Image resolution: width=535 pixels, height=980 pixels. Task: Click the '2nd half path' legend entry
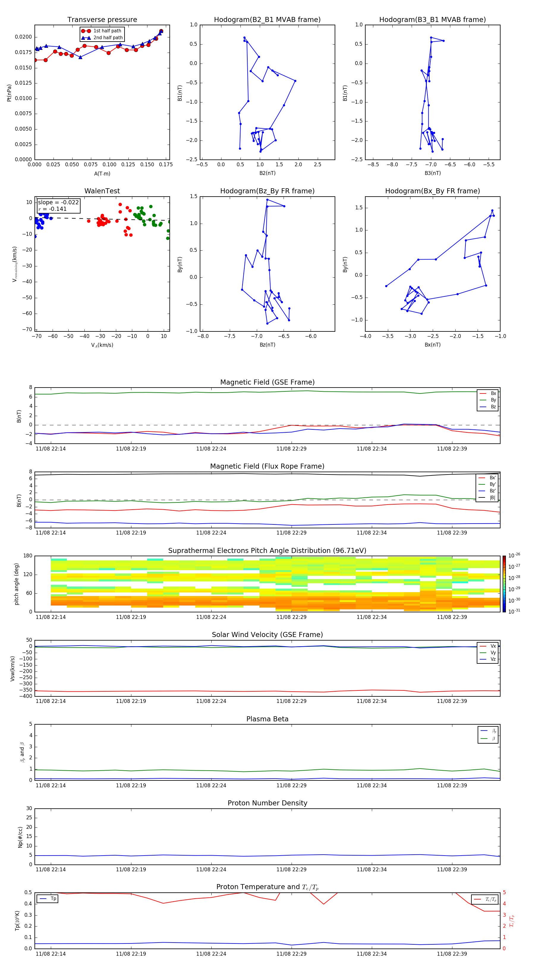coord(103,38)
